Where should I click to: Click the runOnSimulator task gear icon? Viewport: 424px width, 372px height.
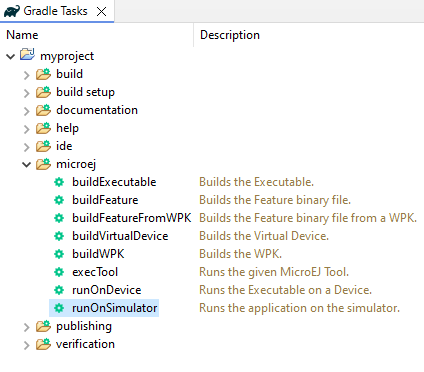[59, 308]
